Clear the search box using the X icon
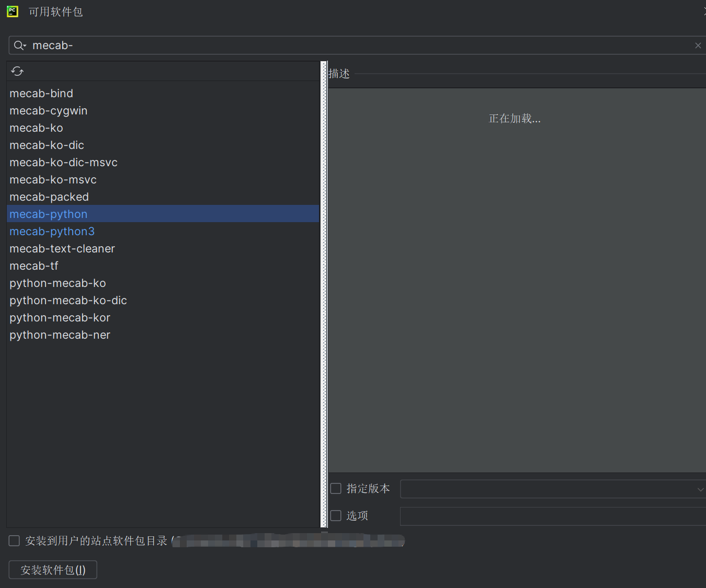Image resolution: width=706 pixels, height=588 pixels. 698,45
